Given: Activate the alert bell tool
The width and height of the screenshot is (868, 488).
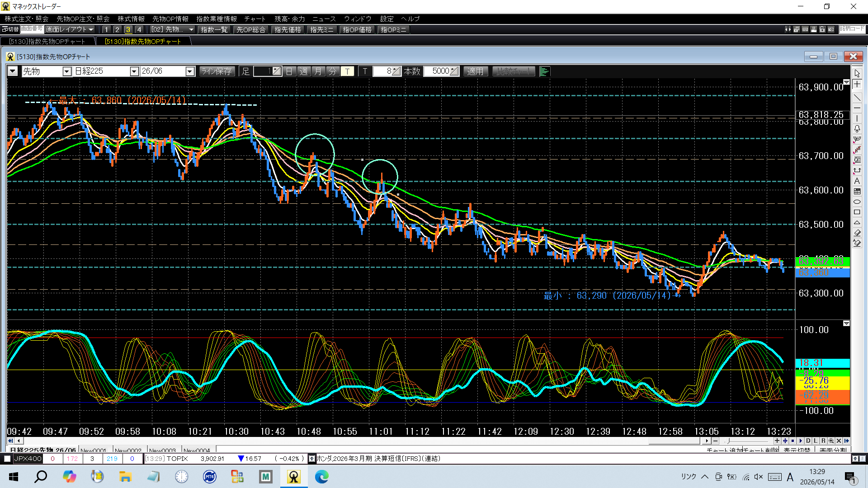Looking at the screenshot, I should (x=857, y=129).
